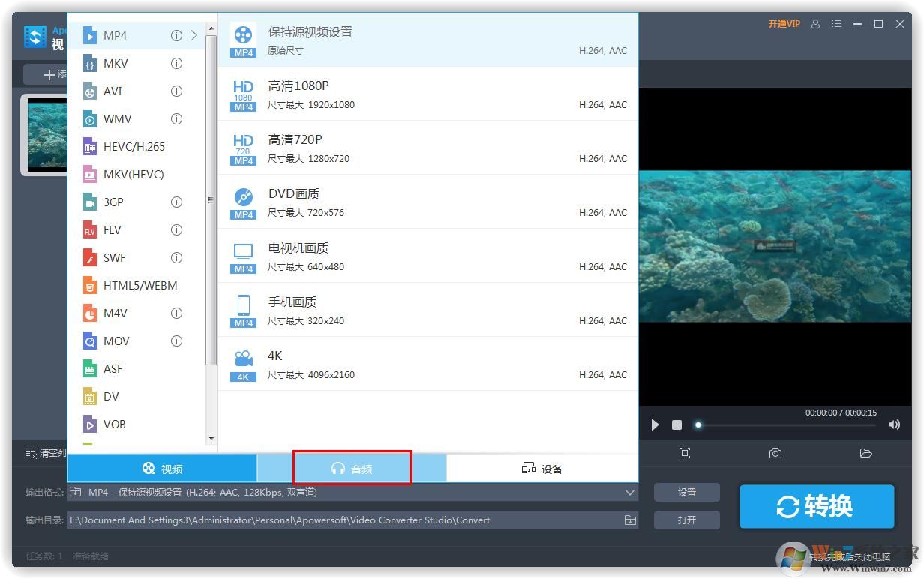Open the 设置 settings button
924x579 pixels.
[x=686, y=493]
